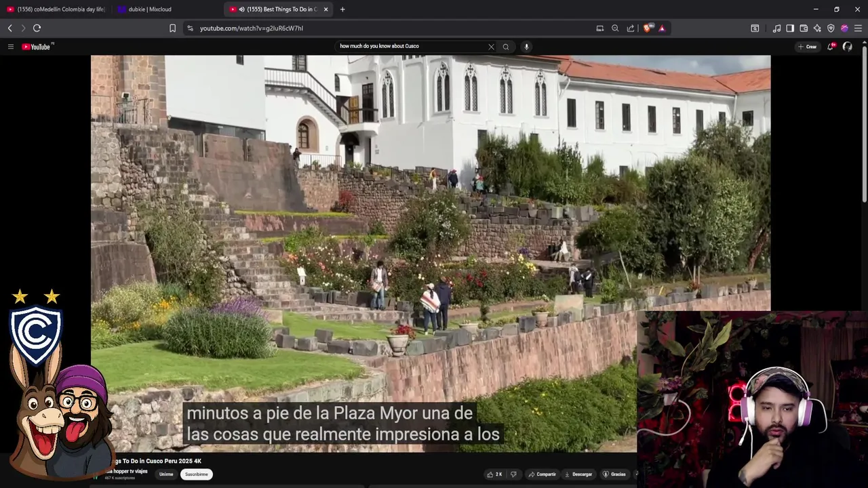
Task: Close the Best Things To Do tab
Action: point(326,9)
